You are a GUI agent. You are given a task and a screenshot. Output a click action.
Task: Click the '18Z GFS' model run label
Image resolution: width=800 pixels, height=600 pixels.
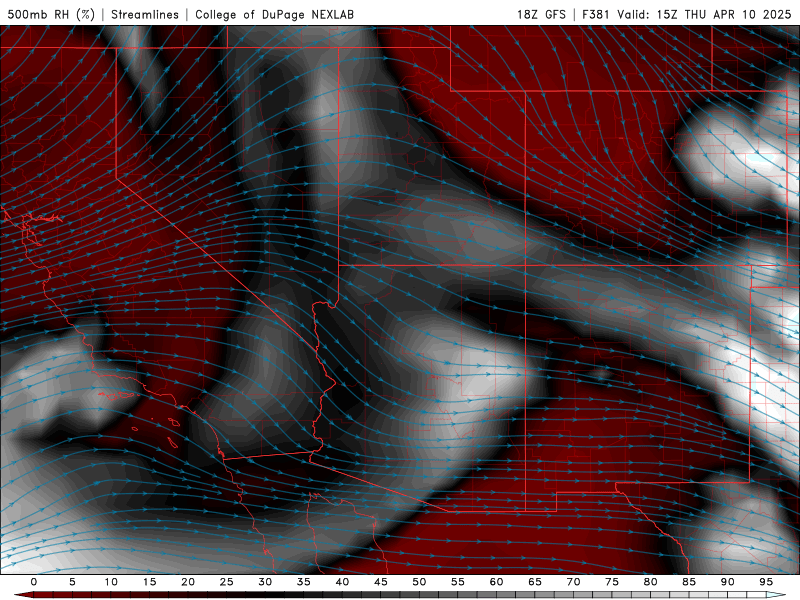click(541, 14)
